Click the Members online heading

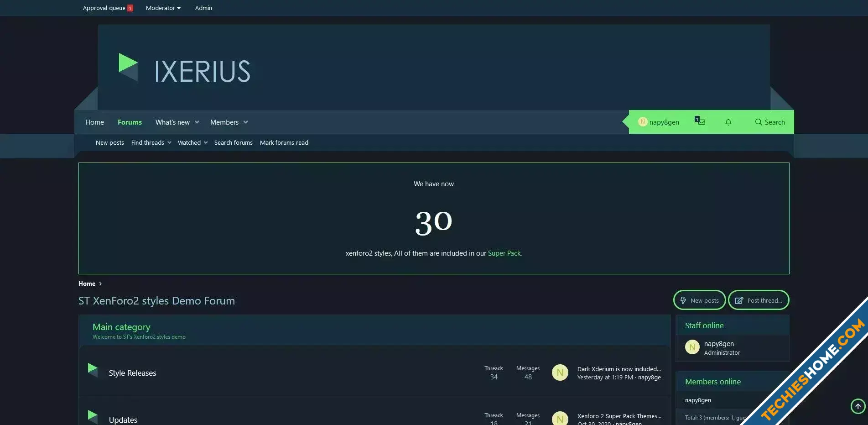click(712, 382)
